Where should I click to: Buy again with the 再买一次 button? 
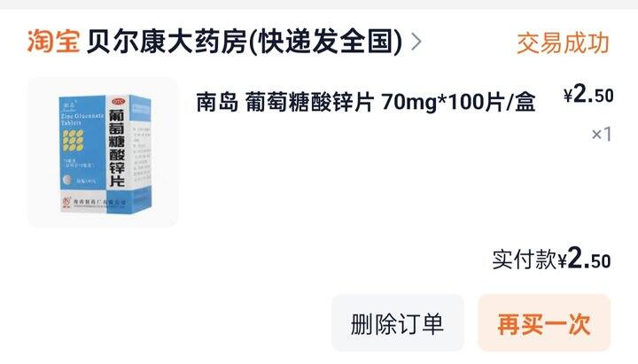tap(544, 323)
